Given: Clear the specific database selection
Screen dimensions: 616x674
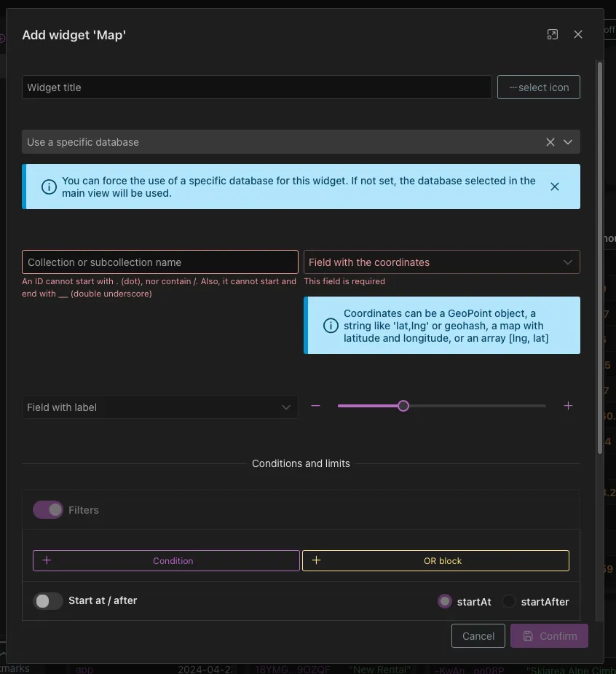Looking at the screenshot, I should 550,142.
